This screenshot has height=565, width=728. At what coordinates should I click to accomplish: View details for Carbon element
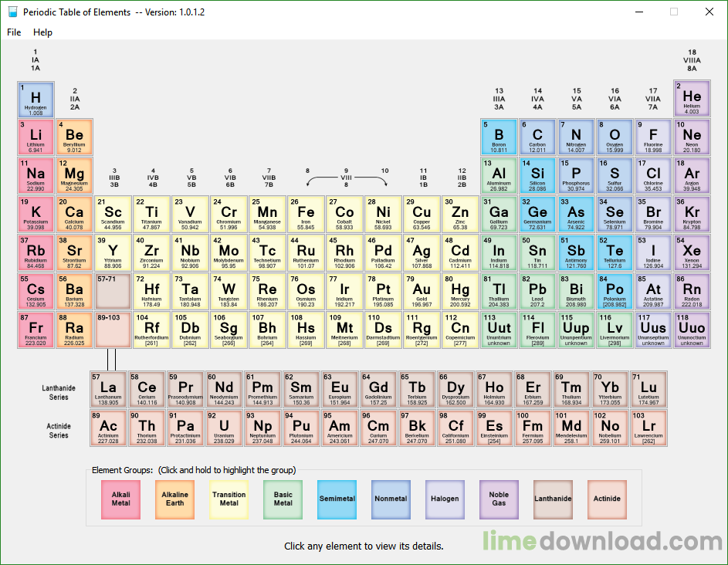tap(537, 137)
